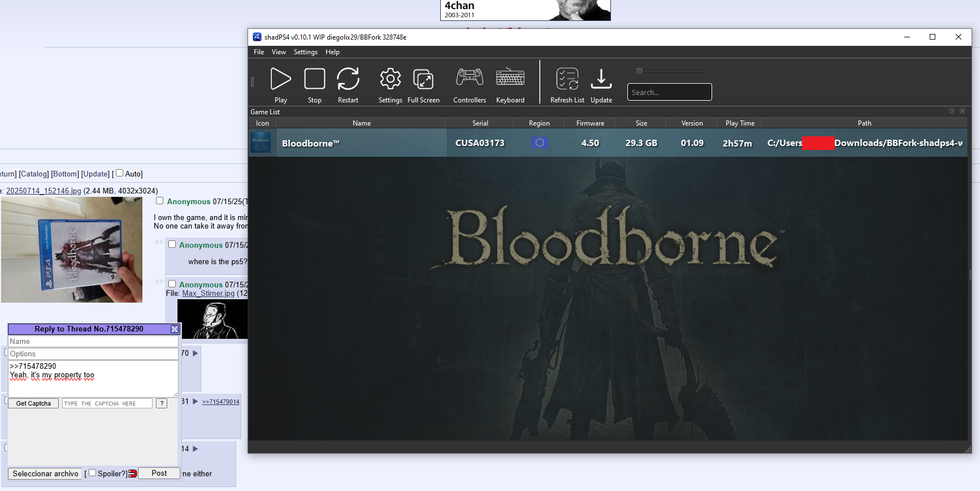Click the Stop icon in shadPS4
Viewport: 980px width, 491px height.
[x=315, y=79]
